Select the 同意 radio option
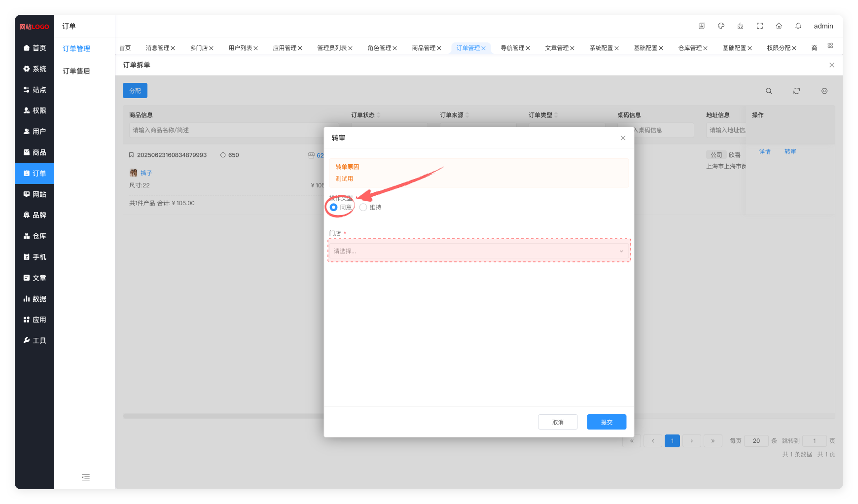 point(334,207)
